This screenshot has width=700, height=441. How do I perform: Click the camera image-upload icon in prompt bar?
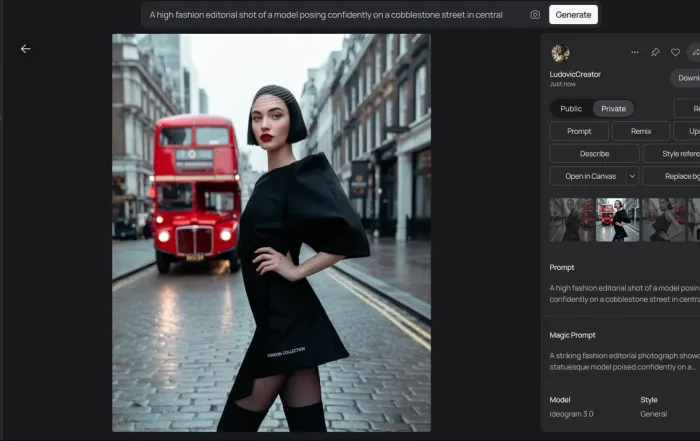(x=535, y=15)
